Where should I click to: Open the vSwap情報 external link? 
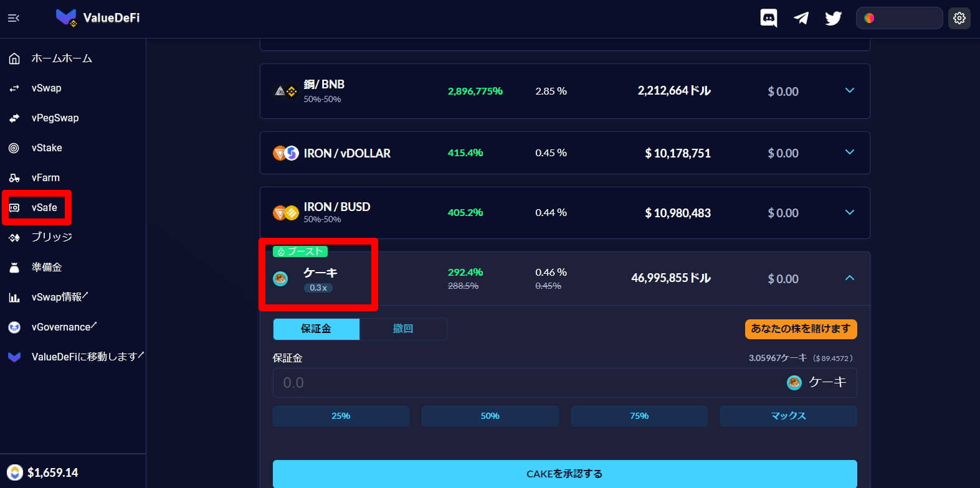click(x=60, y=297)
